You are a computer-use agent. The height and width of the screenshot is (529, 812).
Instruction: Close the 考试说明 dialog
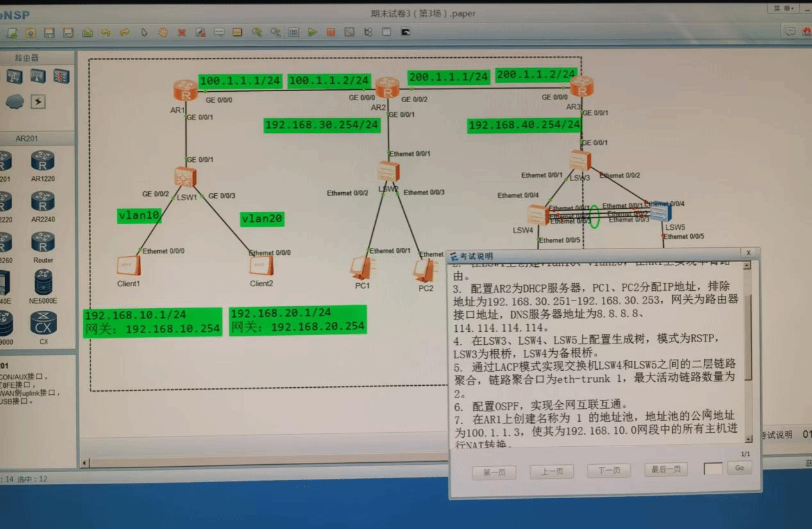[748, 253]
